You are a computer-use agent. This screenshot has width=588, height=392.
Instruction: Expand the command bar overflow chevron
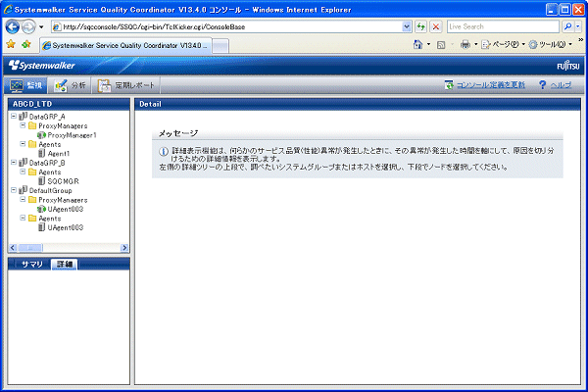pyautogui.click(x=580, y=40)
